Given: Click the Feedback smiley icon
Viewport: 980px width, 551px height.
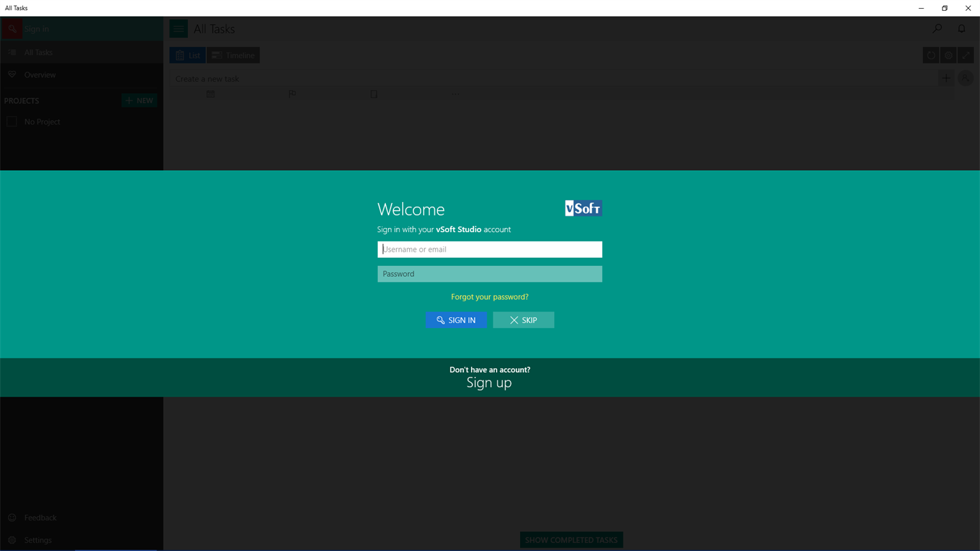Looking at the screenshot, I should pyautogui.click(x=12, y=518).
